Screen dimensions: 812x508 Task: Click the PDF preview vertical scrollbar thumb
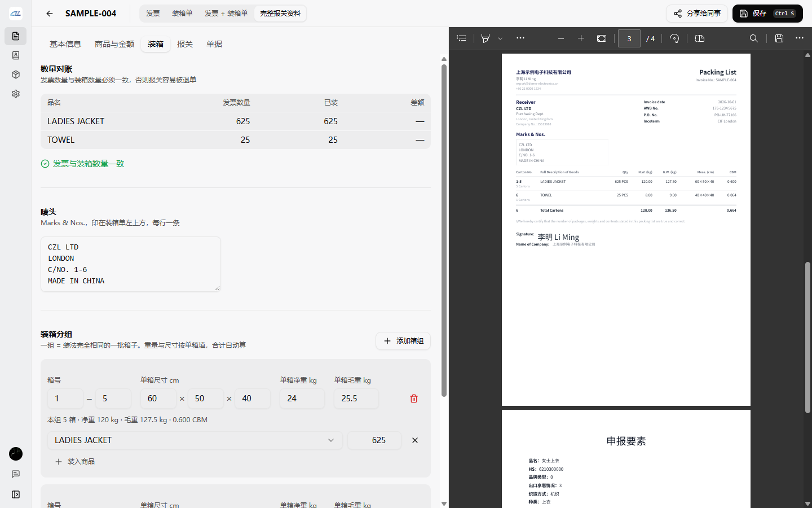click(x=807, y=338)
